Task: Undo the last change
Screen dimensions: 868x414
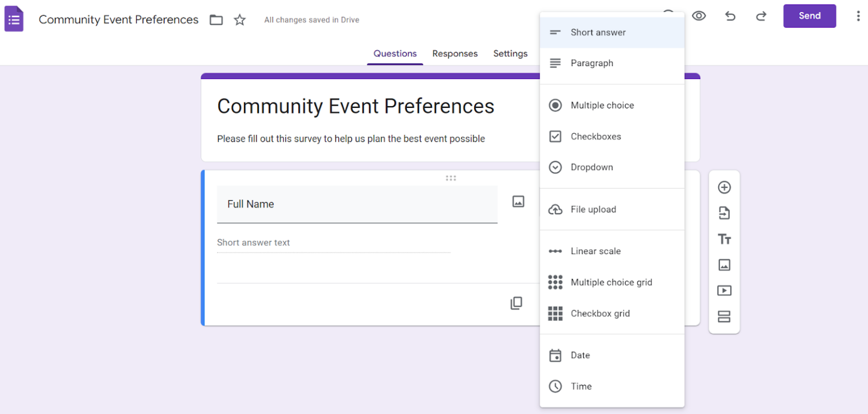Action: (x=730, y=16)
